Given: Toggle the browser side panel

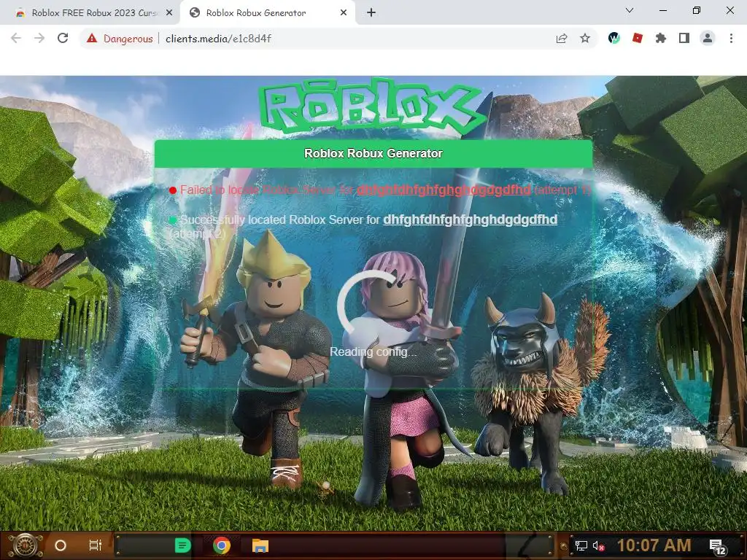Looking at the screenshot, I should click(684, 38).
